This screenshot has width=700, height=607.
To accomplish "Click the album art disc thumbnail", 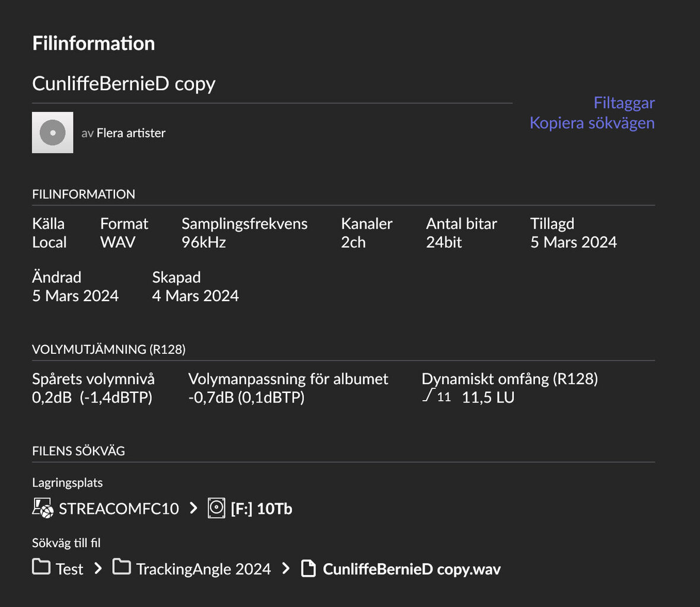I will (x=53, y=132).
